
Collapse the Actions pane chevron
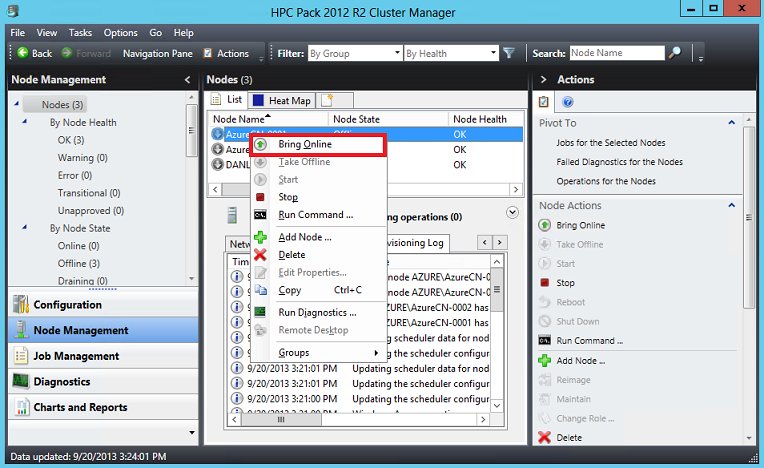click(543, 79)
